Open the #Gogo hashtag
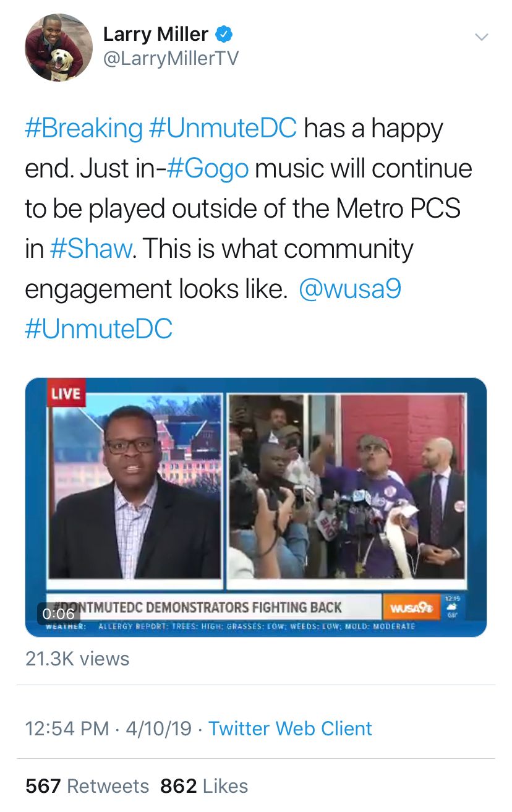This screenshot has height=812, width=512. click(208, 169)
